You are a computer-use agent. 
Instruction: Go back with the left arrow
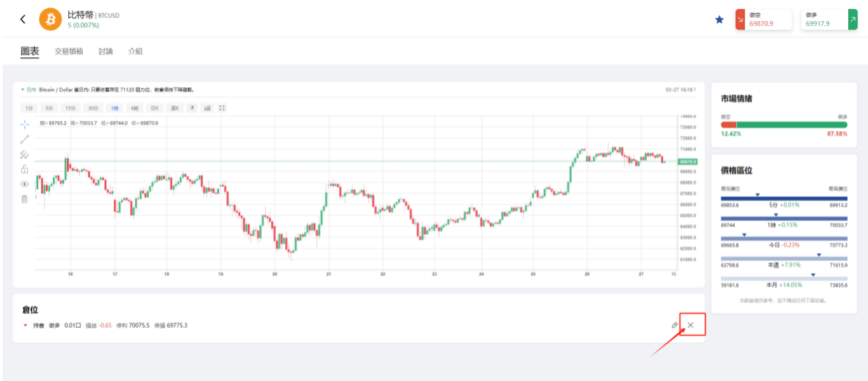tap(23, 19)
